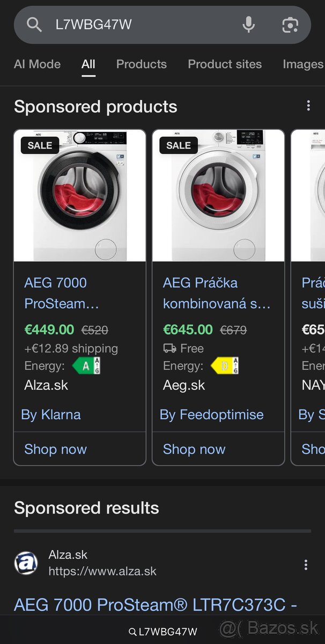Open the AEG 7000 ProSteam product title
Screen dimensions: 325x644
pos(62,293)
